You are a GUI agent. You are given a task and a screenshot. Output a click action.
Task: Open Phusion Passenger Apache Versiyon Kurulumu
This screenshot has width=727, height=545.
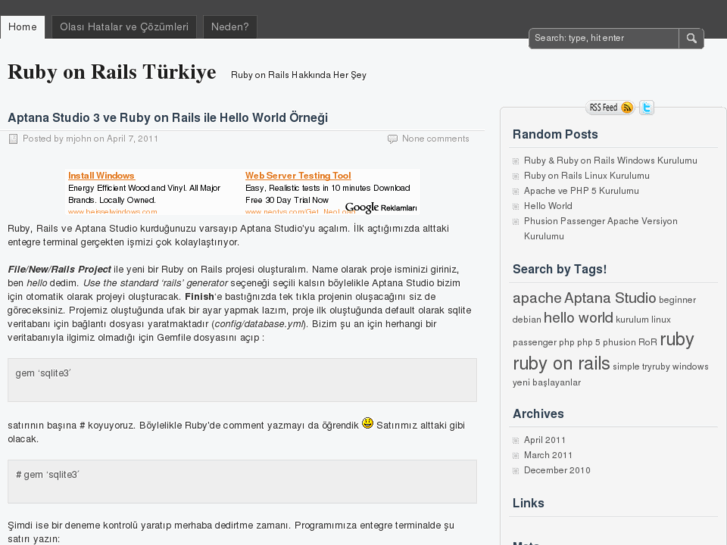(x=600, y=229)
